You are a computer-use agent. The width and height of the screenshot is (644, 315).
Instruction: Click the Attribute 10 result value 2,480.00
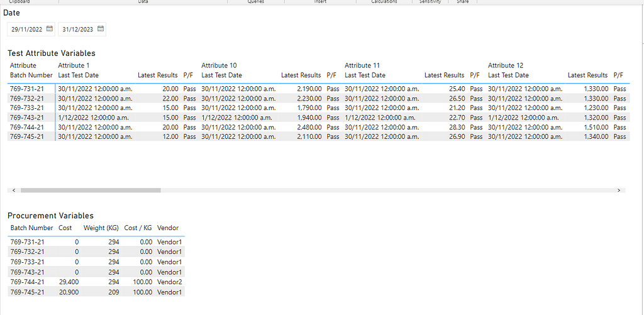(x=309, y=127)
